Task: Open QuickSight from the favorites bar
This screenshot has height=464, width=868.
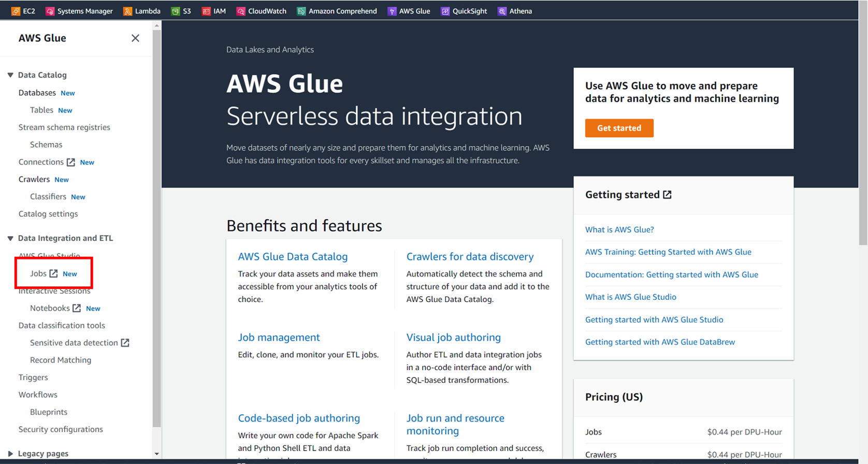Action: tap(464, 10)
